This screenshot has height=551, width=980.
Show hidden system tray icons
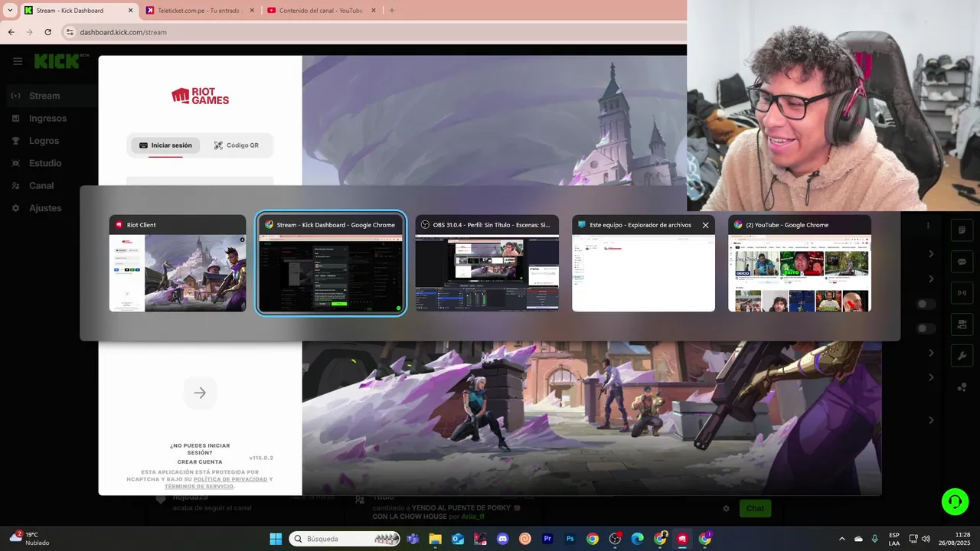842,539
